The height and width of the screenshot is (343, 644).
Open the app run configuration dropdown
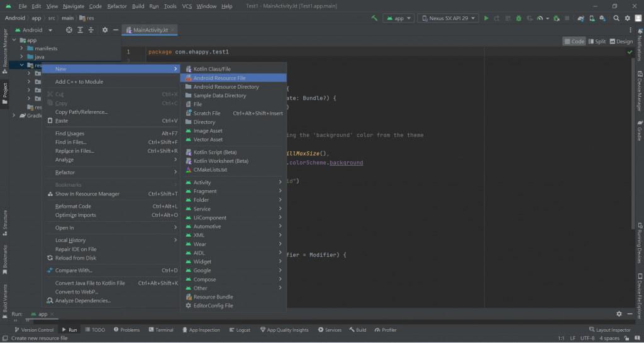(398, 18)
